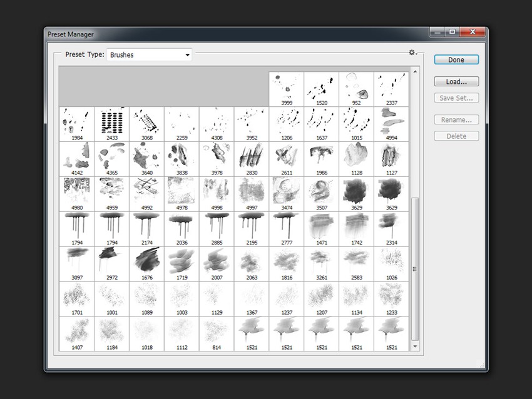Choose the watercolor stain brush 1128
Viewport: 532px width, 399px height.
tap(357, 158)
